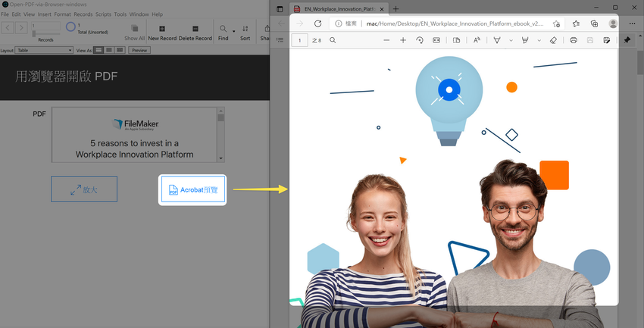This screenshot has height=328, width=644.
Task: Open FileMaker View menu
Action: 29,14
